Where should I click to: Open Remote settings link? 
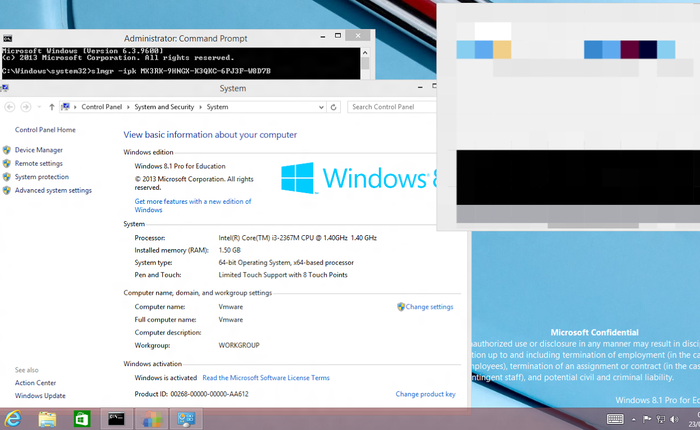pos(39,163)
